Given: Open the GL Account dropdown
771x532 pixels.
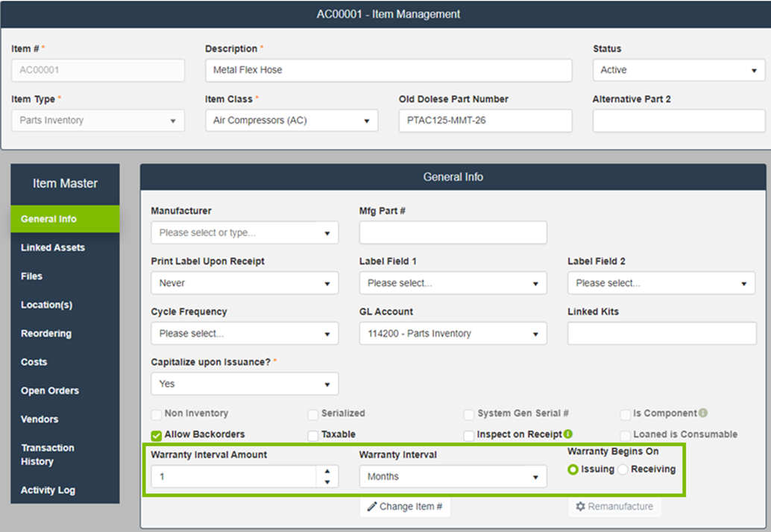Looking at the screenshot, I should [453, 334].
